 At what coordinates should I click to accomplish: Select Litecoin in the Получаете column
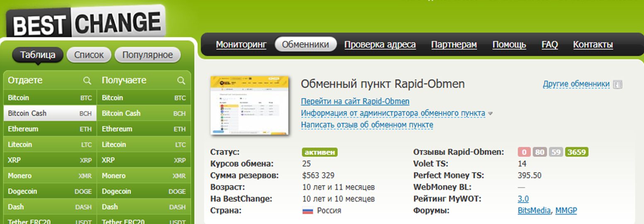144,145
